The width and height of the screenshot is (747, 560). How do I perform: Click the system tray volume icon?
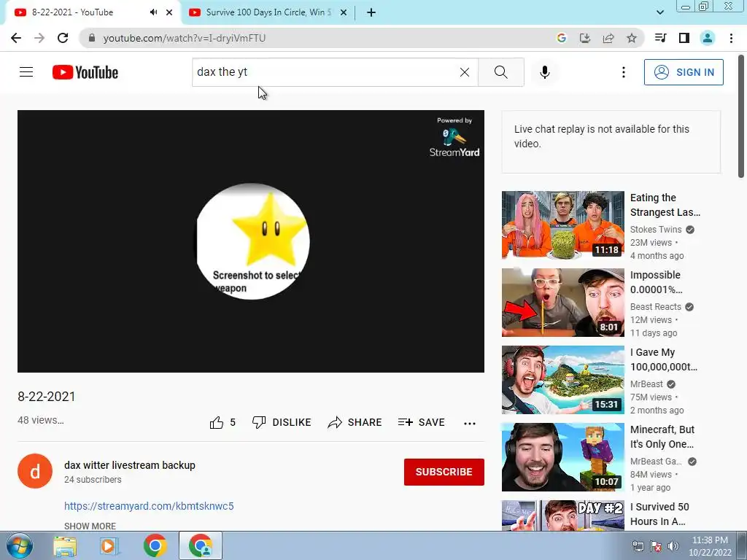click(x=673, y=546)
